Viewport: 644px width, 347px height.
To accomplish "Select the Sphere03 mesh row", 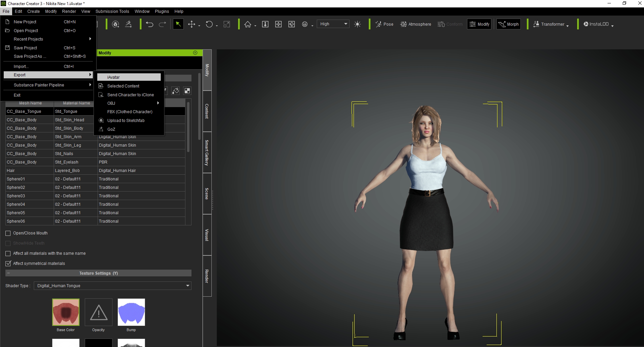I will tap(95, 196).
